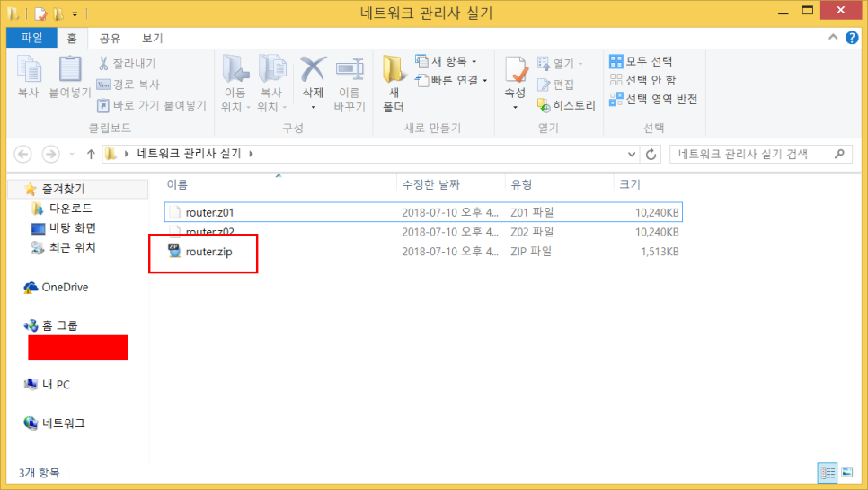The height and width of the screenshot is (490, 868).
Task: Click the address bar path folder icon
Action: pyautogui.click(x=111, y=154)
